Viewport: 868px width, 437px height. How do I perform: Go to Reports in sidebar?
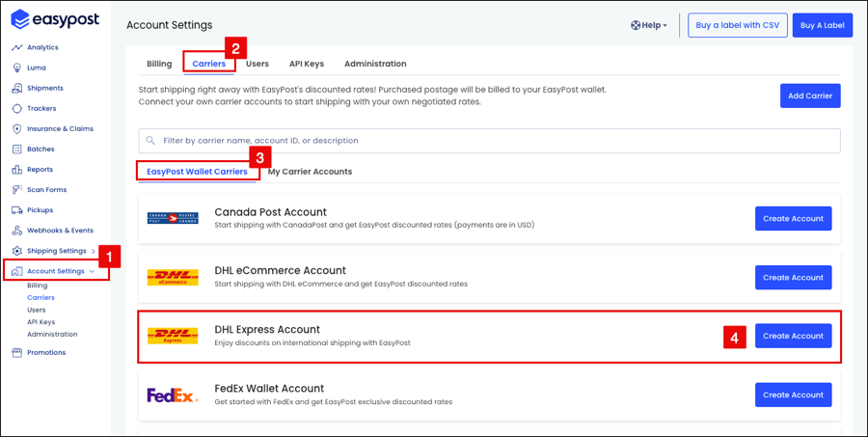40,170
